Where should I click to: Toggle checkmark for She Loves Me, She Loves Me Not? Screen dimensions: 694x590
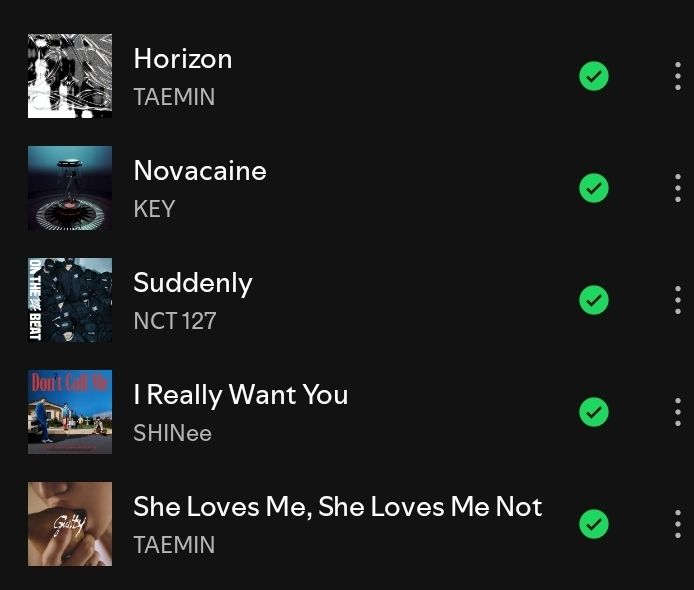[594, 524]
